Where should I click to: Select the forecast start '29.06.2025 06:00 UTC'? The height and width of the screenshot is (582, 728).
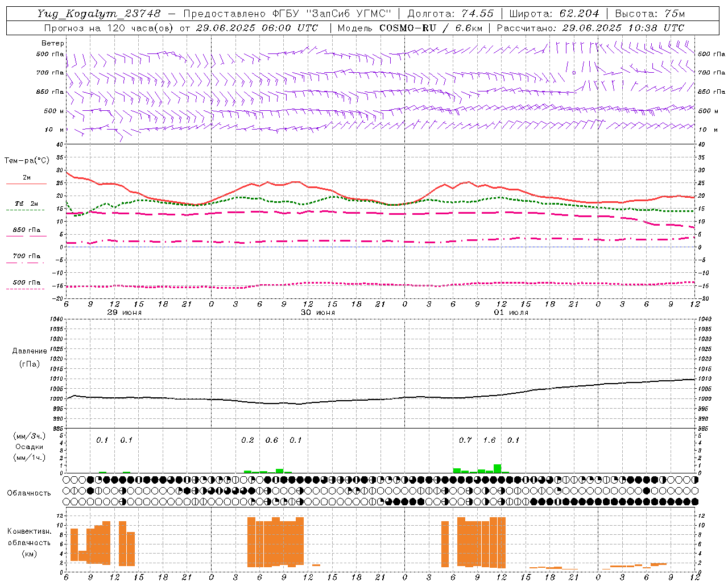257,28
